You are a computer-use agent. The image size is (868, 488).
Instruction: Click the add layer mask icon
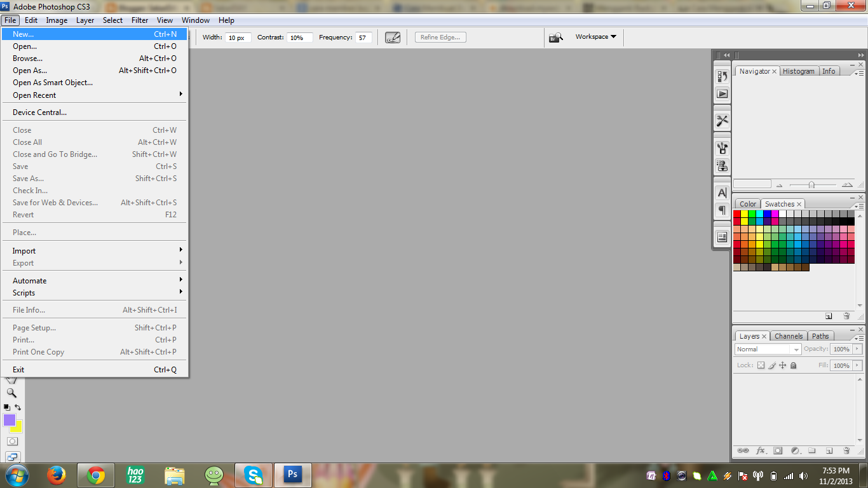[x=778, y=451]
